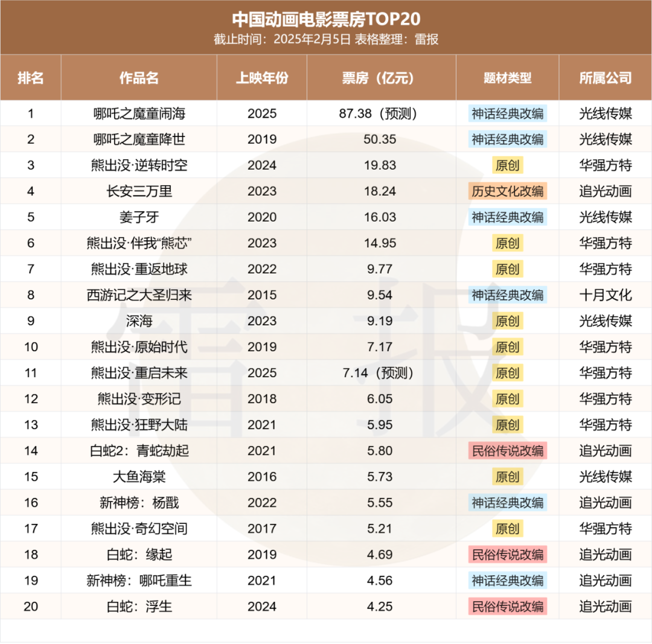This screenshot has width=652, height=644.
Task: Select the cell 深海
Action: coord(139,321)
